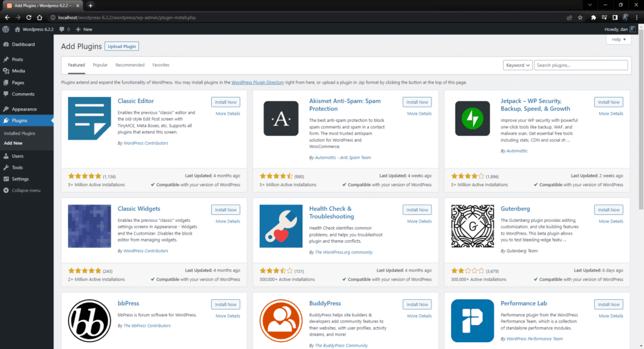The width and height of the screenshot is (644, 349).
Task: Click the WordPress logo in admin bar
Action: 6,29
